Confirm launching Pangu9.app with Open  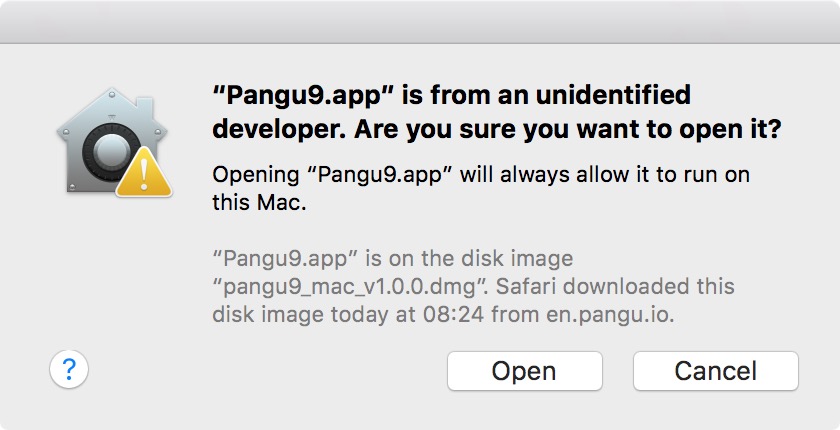[x=524, y=371]
